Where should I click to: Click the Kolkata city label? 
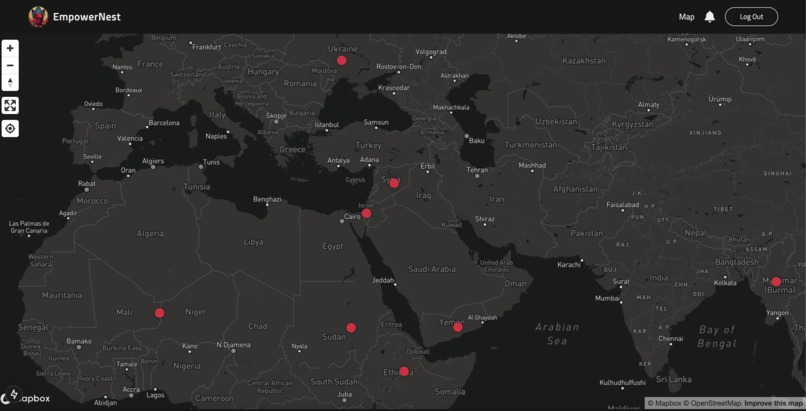pyautogui.click(x=725, y=283)
